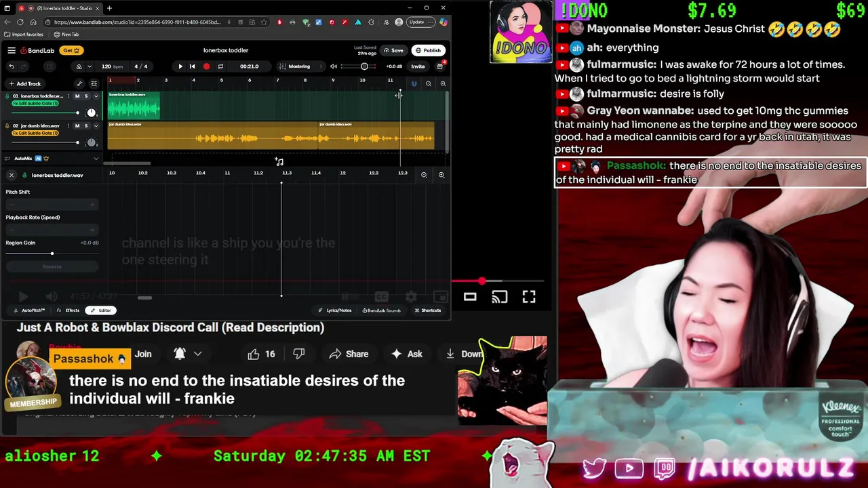Open Lyrics/Notes panel

point(336,310)
